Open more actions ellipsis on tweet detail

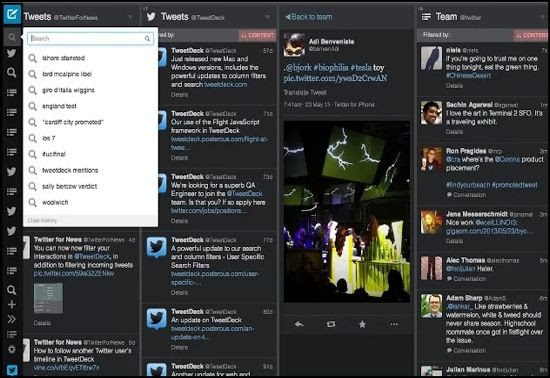[x=394, y=324]
